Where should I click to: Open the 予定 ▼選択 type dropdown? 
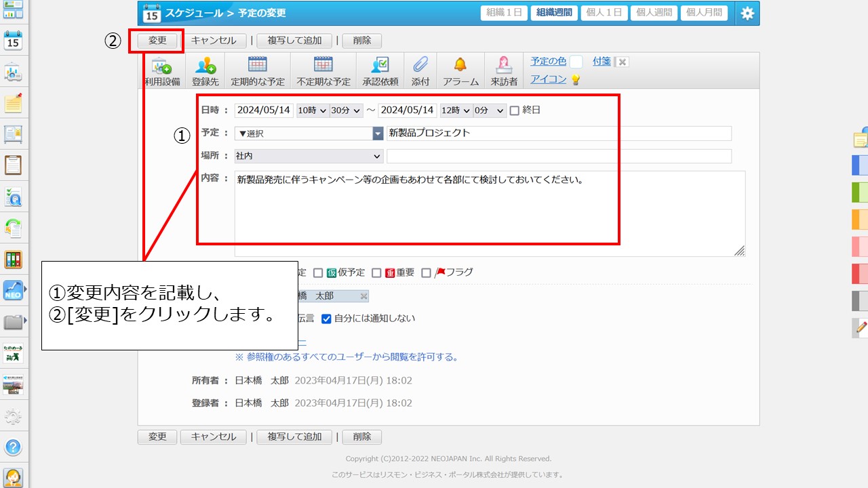tap(309, 134)
